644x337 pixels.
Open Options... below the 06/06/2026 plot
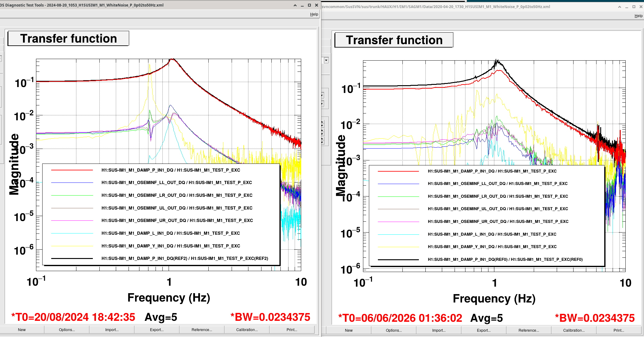point(394,330)
